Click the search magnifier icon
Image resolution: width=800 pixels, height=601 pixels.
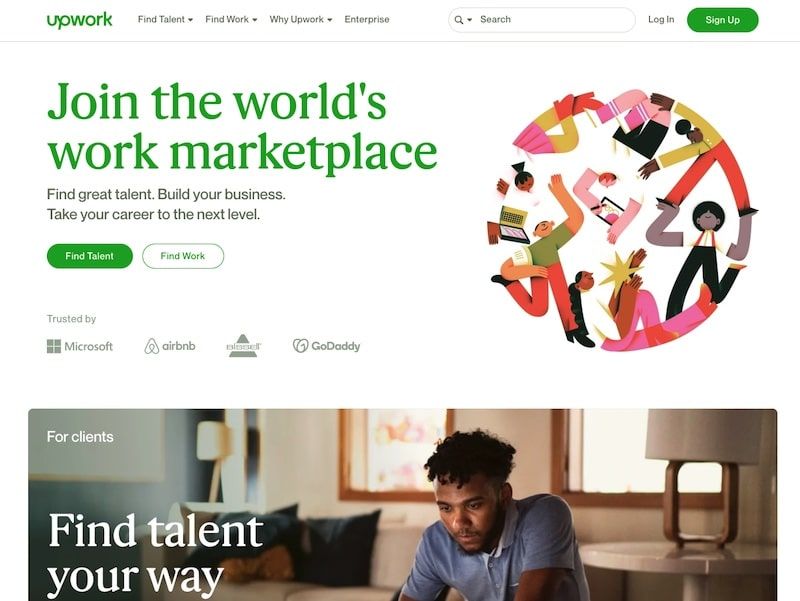tap(459, 20)
